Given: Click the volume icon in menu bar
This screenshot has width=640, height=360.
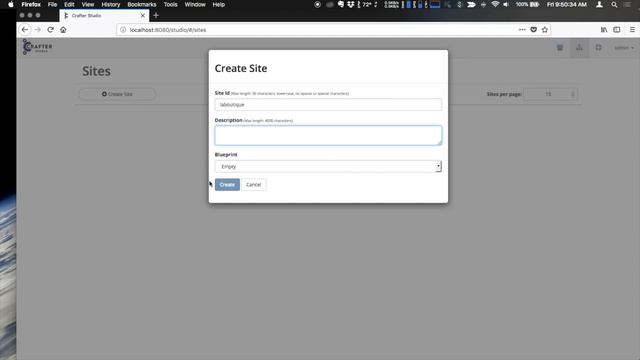Looking at the screenshot, I should [x=506, y=4].
